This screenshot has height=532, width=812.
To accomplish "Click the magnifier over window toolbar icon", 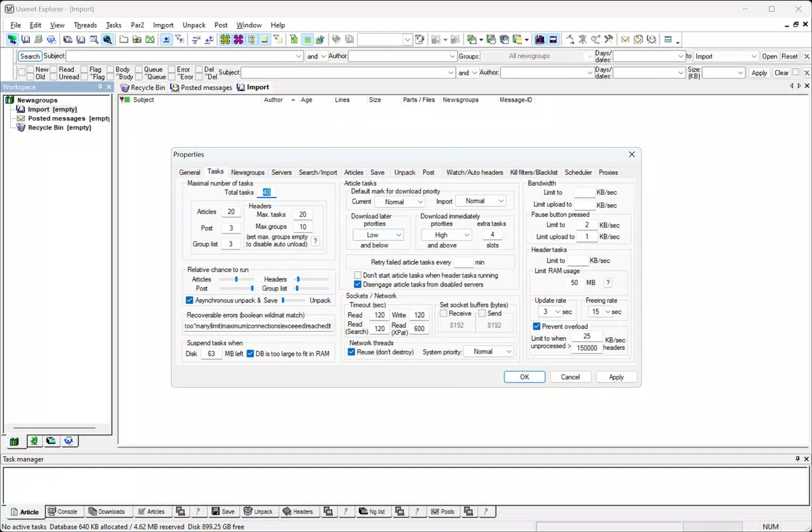I will point(94,40).
